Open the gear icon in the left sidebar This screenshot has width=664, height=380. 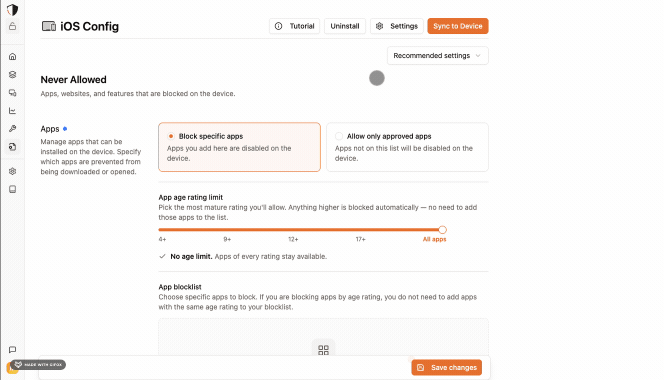tap(12, 171)
